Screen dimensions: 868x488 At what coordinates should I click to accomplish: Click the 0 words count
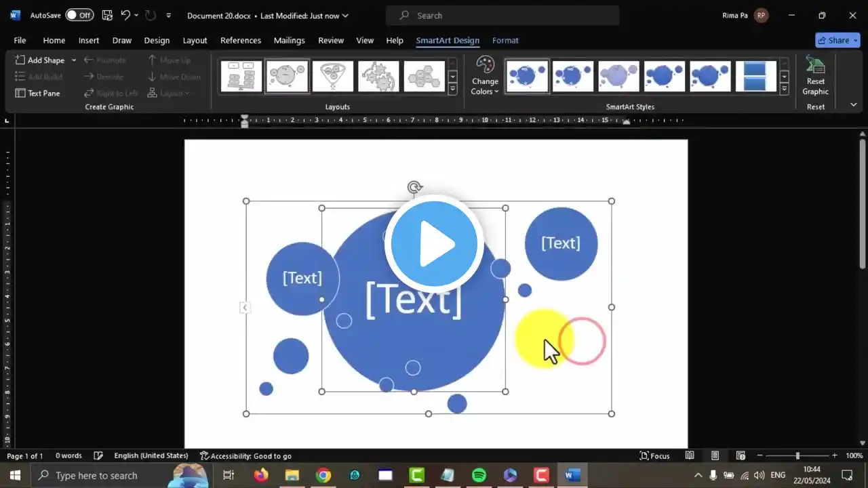click(x=68, y=456)
